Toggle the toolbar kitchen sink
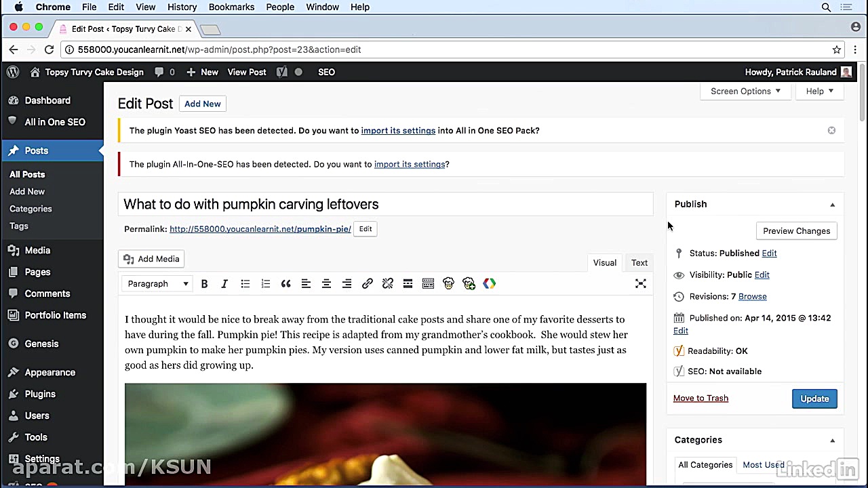Viewport: 868px width, 488px height. click(428, 284)
